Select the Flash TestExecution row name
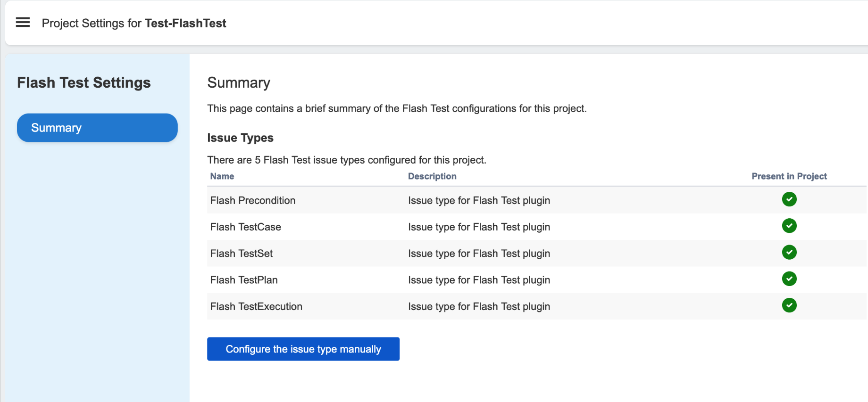The height and width of the screenshot is (402, 868). tap(256, 307)
